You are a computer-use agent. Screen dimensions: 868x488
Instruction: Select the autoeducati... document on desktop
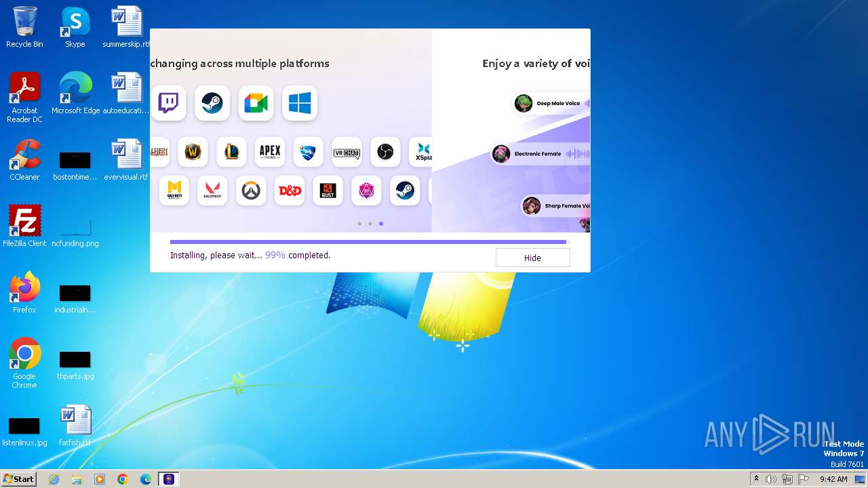(126, 94)
